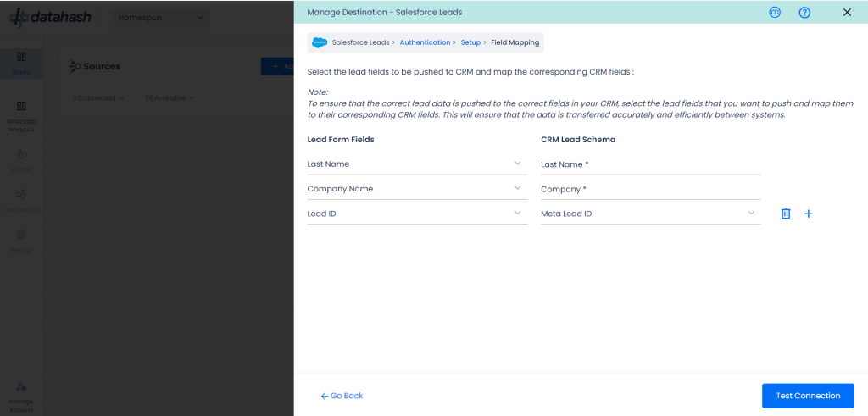Screen dimensions: 868x416
Task: Open Whatsapp Analytics in the sidebar
Action: pos(21,117)
